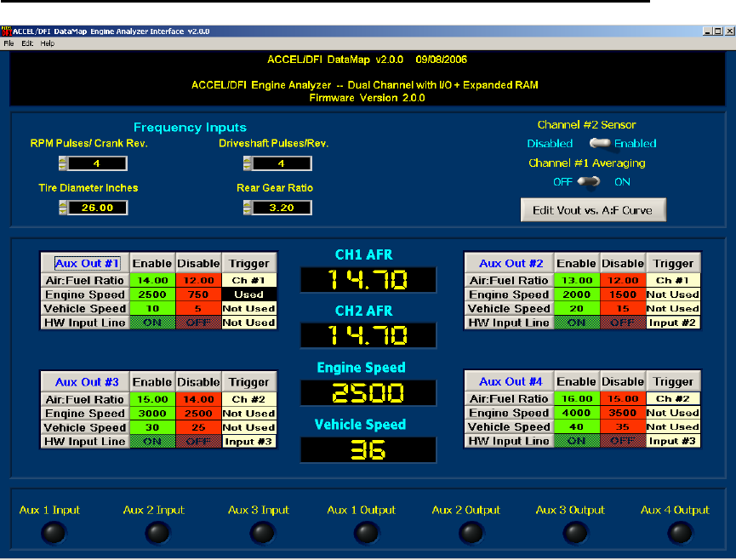Click the Aux Out #3 header

coord(85,382)
